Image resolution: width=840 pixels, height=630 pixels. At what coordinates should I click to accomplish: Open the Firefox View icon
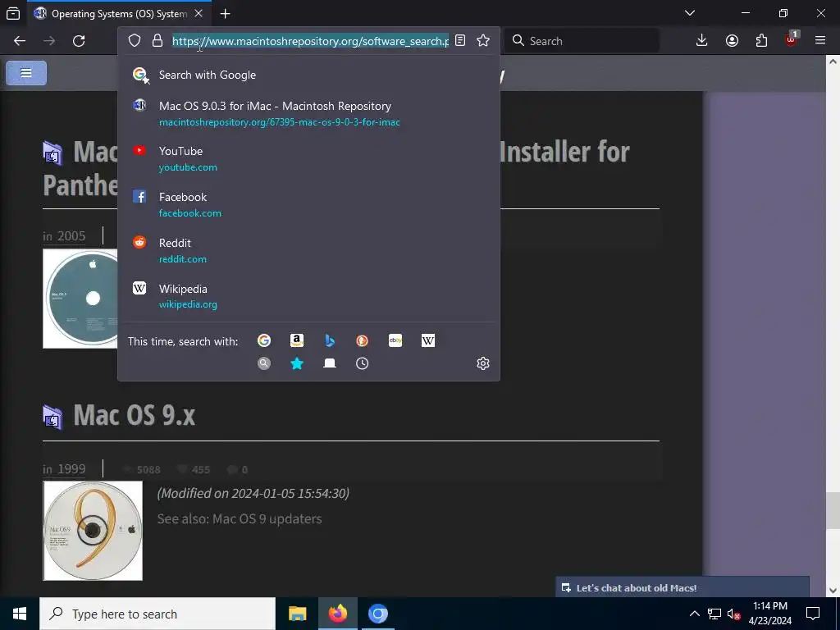click(x=13, y=13)
